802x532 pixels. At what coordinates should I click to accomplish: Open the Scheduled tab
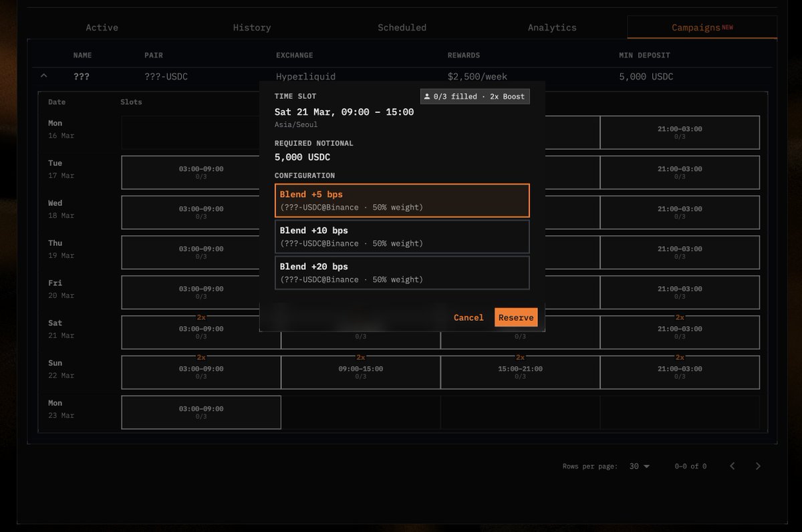(402, 27)
